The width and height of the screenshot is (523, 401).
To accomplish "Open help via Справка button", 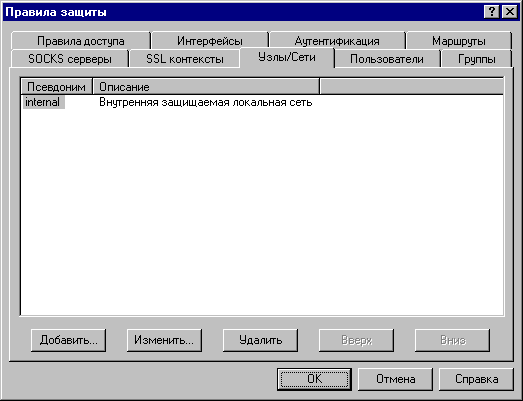I will click(x=476, y=379).
